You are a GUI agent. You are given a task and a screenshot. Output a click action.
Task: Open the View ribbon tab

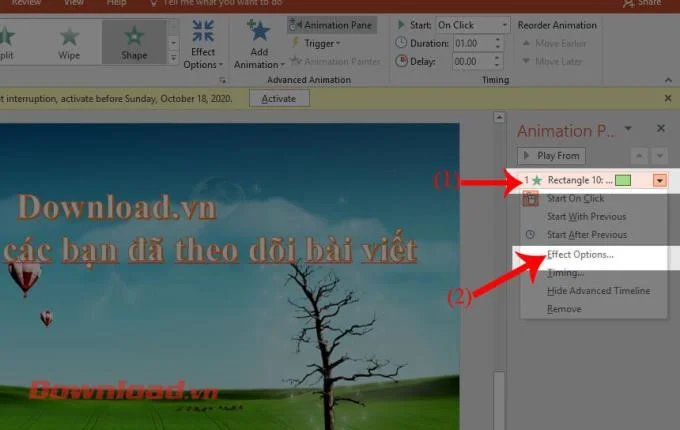point(74,3)
